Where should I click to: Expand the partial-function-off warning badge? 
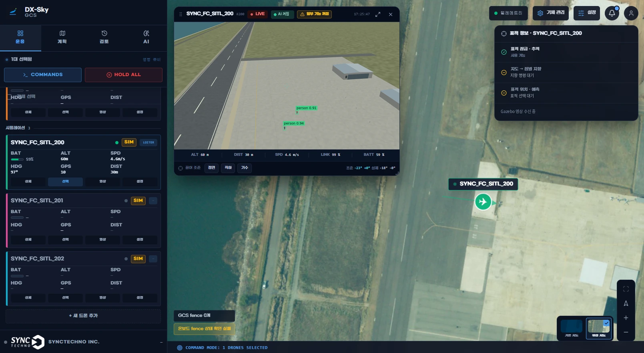[x=314, y=14]
